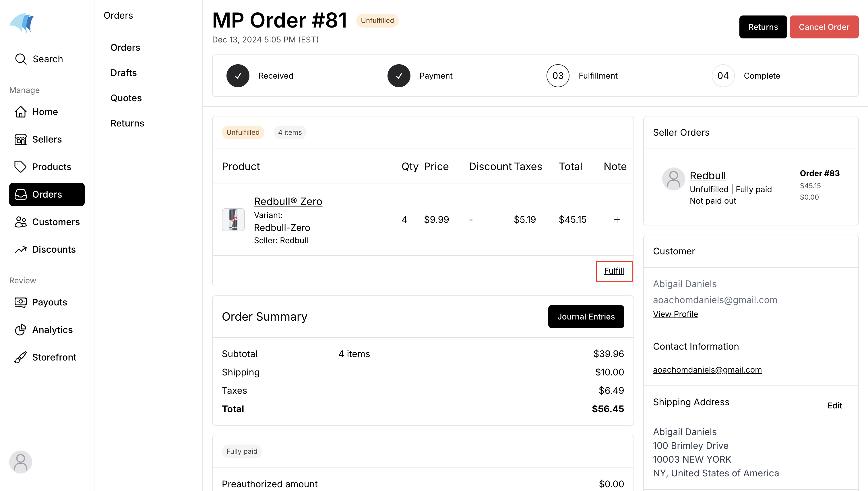
Task: Open Analytics
Action: [x=52, y=330]
